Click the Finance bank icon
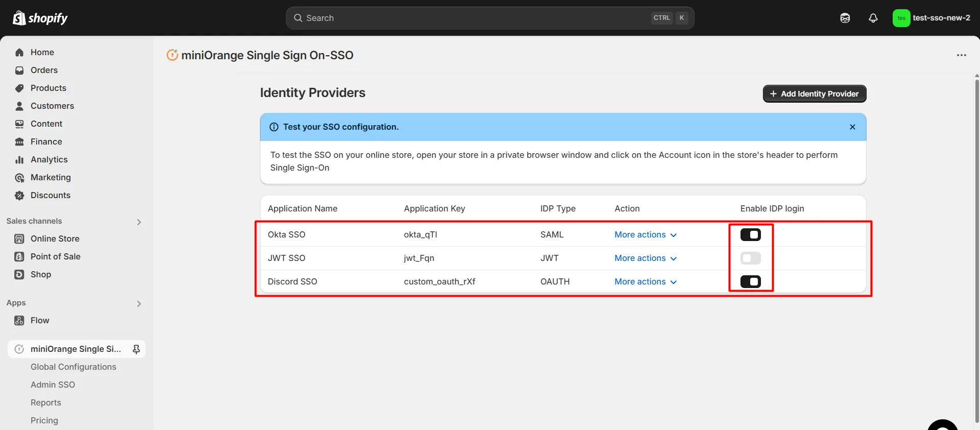The height and width of the screenshot is (430, 980). click(x=19, y=142)
